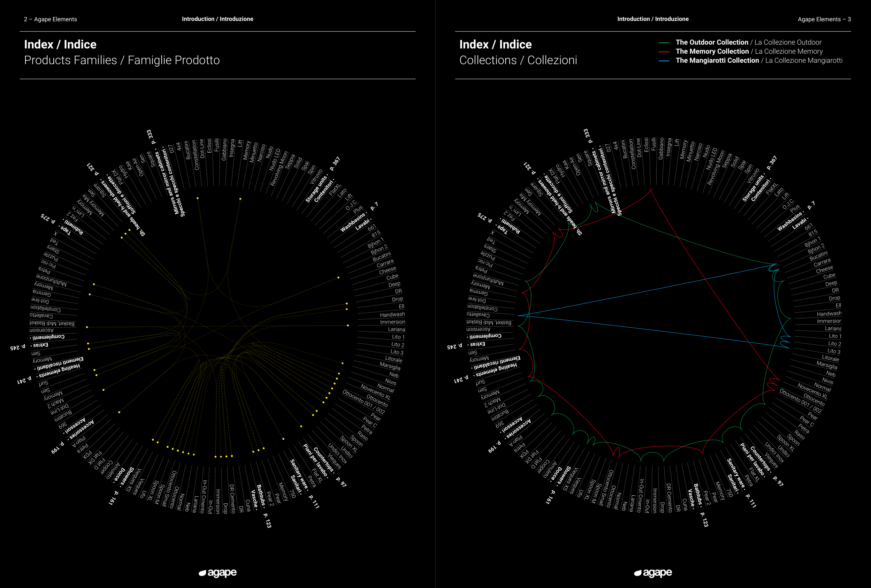Screen dimensions: 871x588
Task: Click 'p. 123' label on left wheel
Action: coord(267,520)
